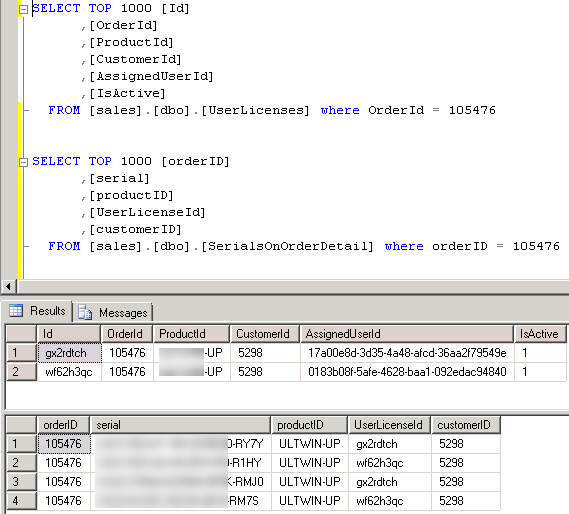Click UserLicenseId gx2rdtch in row 3

pyautogui.click(x=389, y=482)
